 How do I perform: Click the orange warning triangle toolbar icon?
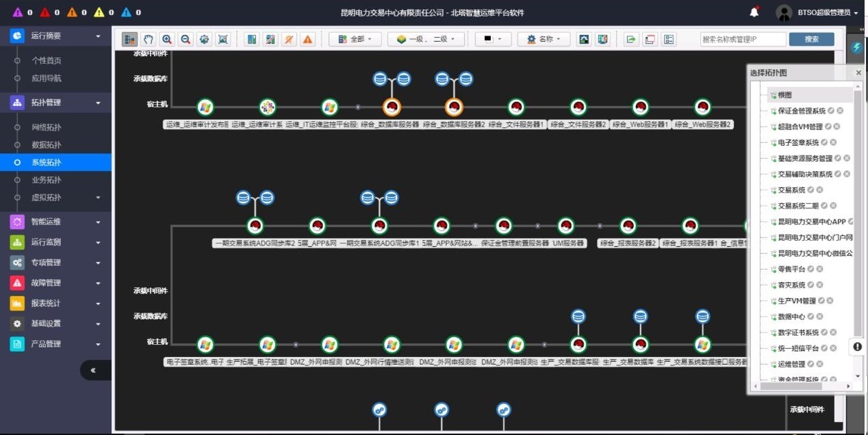point(308,40)
